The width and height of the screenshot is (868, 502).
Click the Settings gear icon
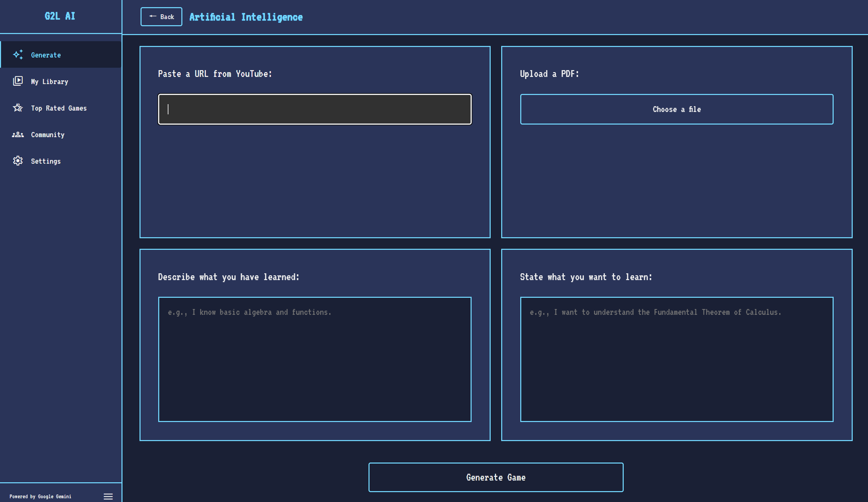[x=18, y=161]
